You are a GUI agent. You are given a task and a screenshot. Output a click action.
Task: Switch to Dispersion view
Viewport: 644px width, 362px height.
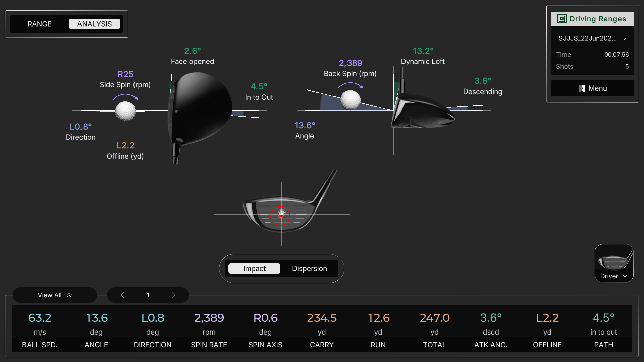(309, 268)
